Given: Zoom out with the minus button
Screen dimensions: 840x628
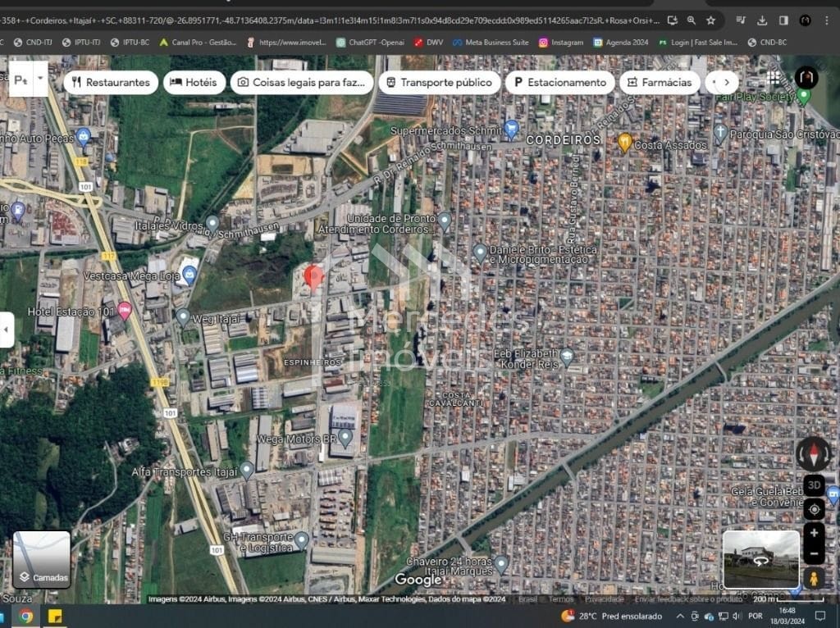Looking at the screenshot, I should 814,554.
